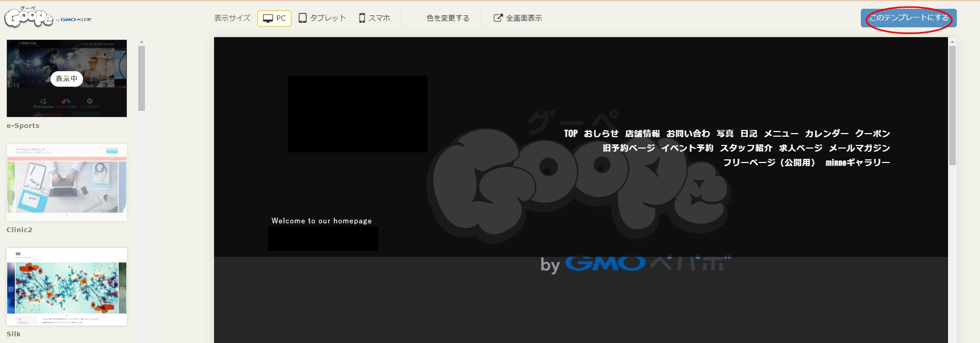This screenshot has height=343, width=980.
Task: Open スタッフ紹介 in preview navigation
Action: tap(746, 148)
